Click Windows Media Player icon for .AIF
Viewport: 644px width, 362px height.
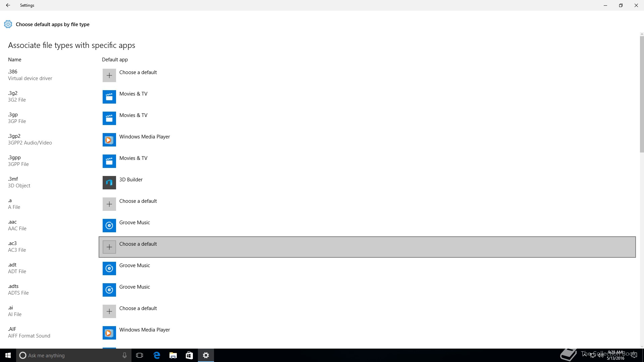click(109, 333)
